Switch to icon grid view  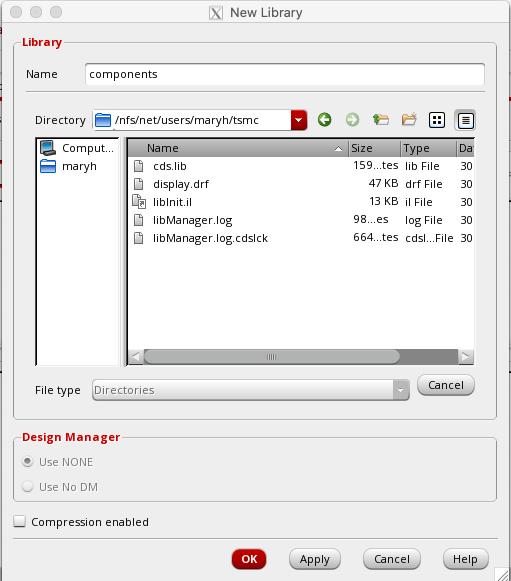[437, 120]
